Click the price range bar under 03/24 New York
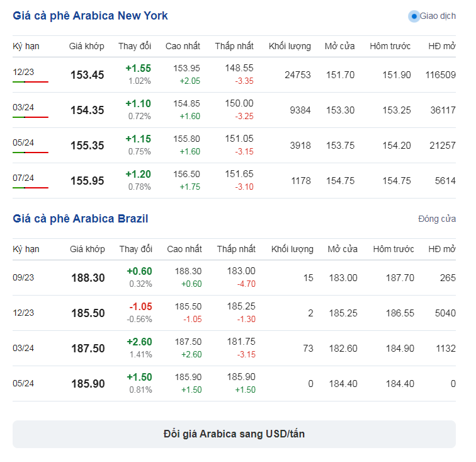This screenshot has width=476, height=462. tap(30, 117)
